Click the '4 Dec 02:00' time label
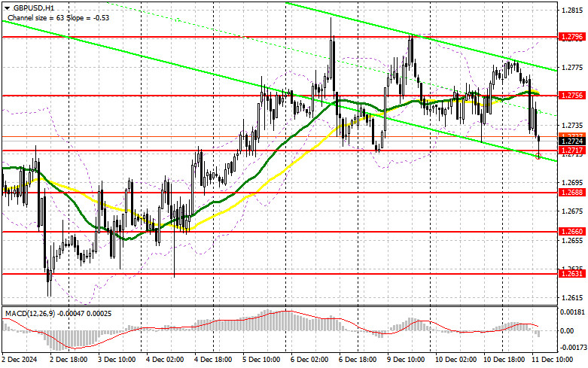588x368 pixels. 165,360
